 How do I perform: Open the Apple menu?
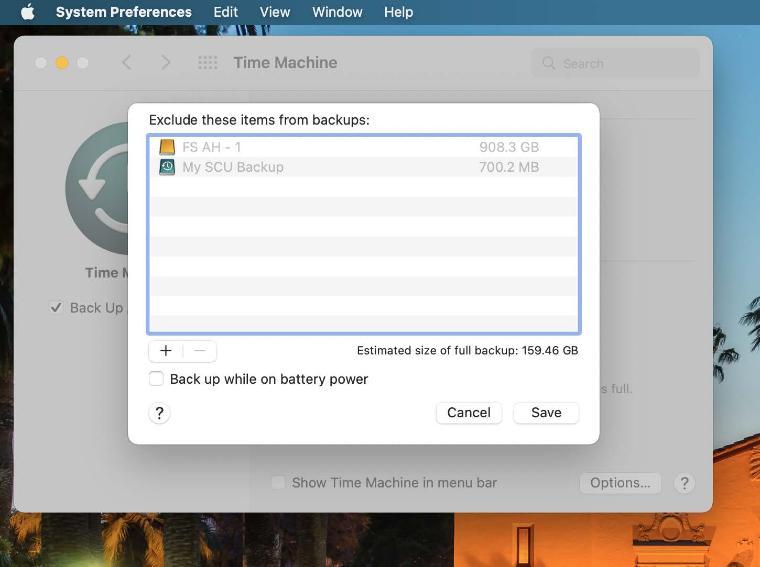pyautogui.click(x=28, y=12)
